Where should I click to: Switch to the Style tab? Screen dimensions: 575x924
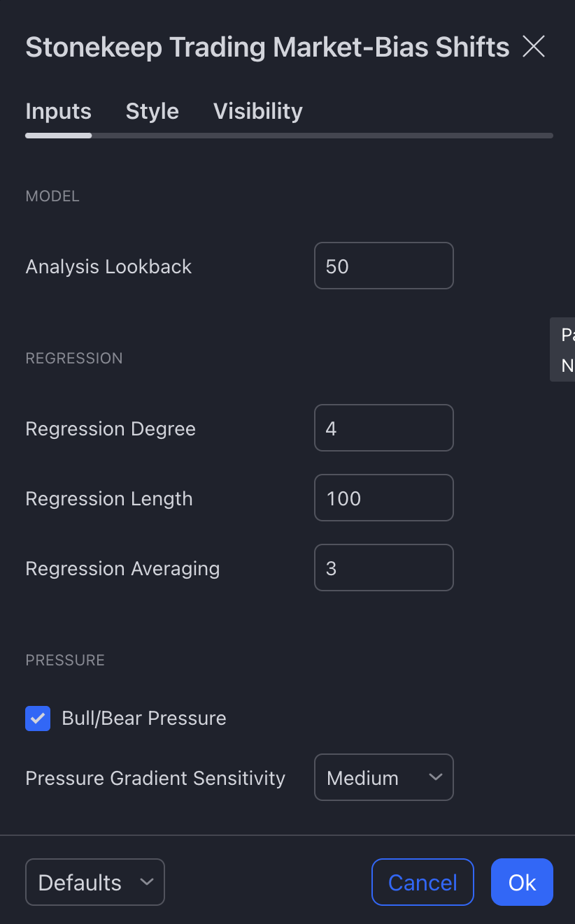(x=152, y=112)
